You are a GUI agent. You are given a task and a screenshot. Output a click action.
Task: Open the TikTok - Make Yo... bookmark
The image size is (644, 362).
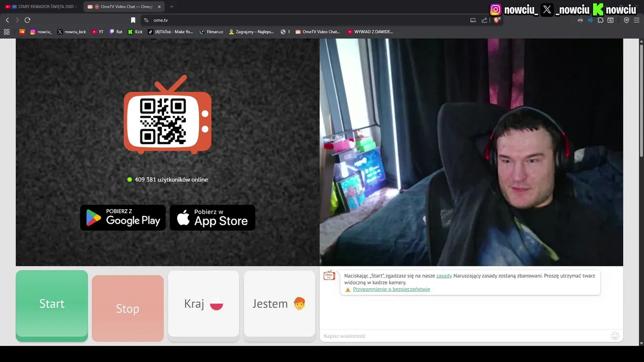click(x=170, y=32)
